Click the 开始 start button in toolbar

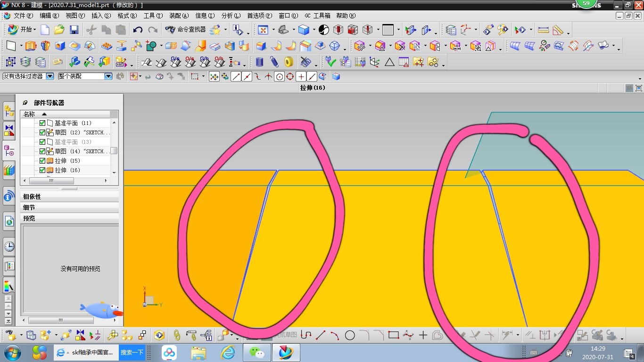click(21, 30)
